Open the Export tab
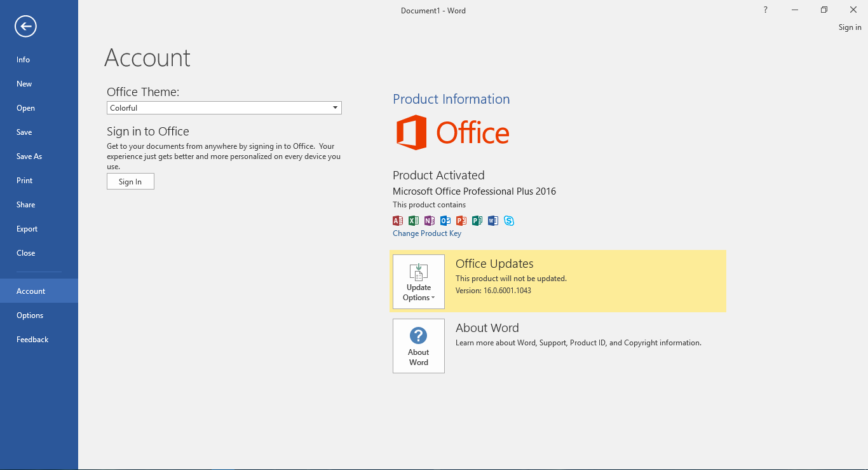 [x=39, y=229]
